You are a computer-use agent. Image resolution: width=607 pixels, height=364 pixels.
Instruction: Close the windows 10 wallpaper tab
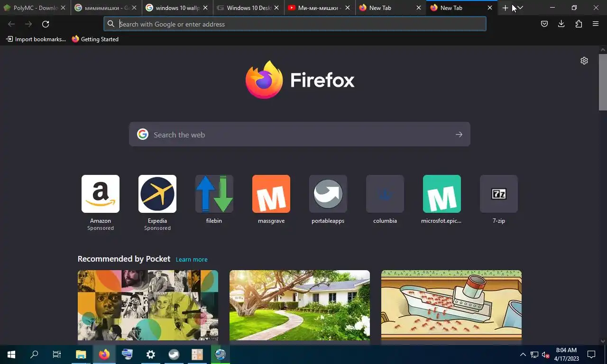coord(205,8)
